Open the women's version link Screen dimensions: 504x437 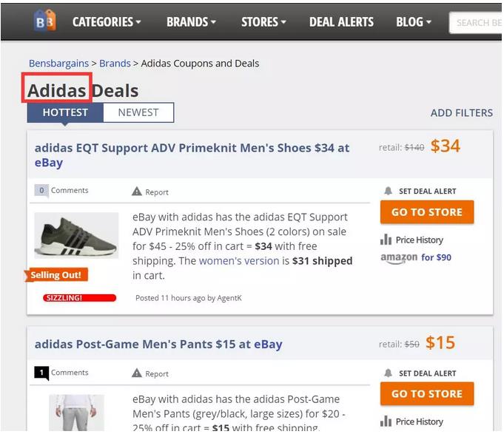click(238, 261)
